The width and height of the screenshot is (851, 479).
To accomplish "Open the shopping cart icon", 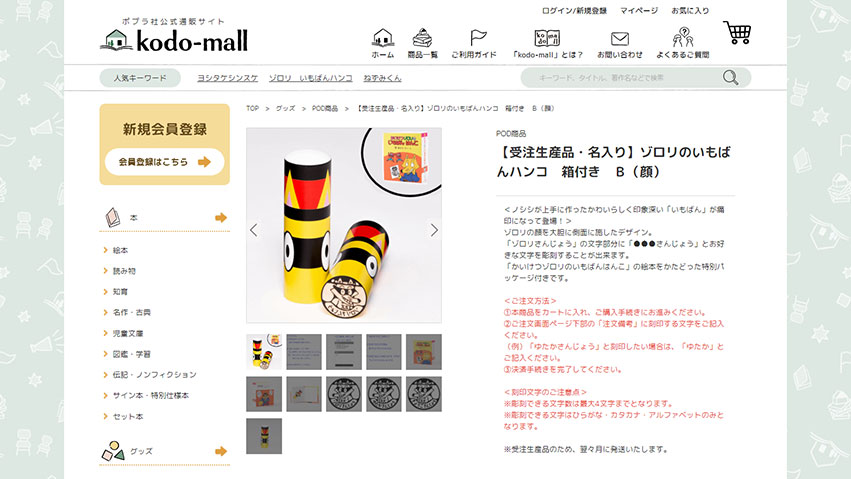I will [x=738, y=33].
